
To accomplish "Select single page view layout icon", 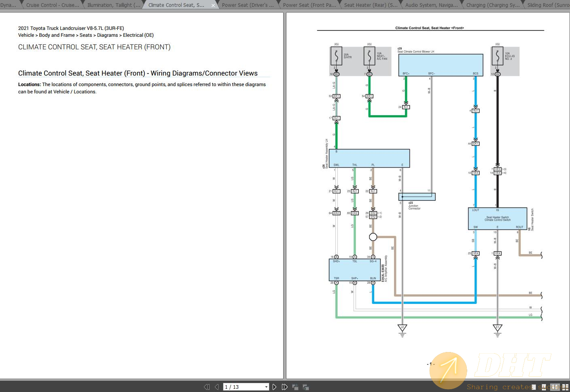I will 534,387.
